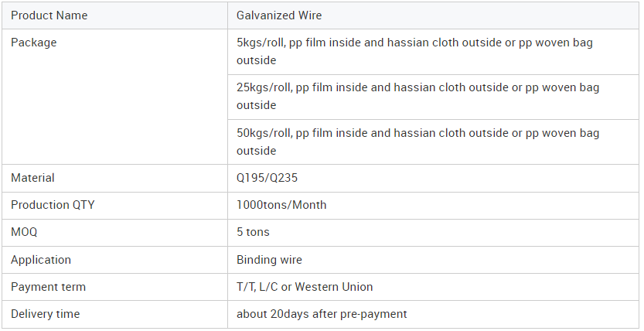
Task: Select the 1000tons/Month value cell
Action: click(433, 206)
